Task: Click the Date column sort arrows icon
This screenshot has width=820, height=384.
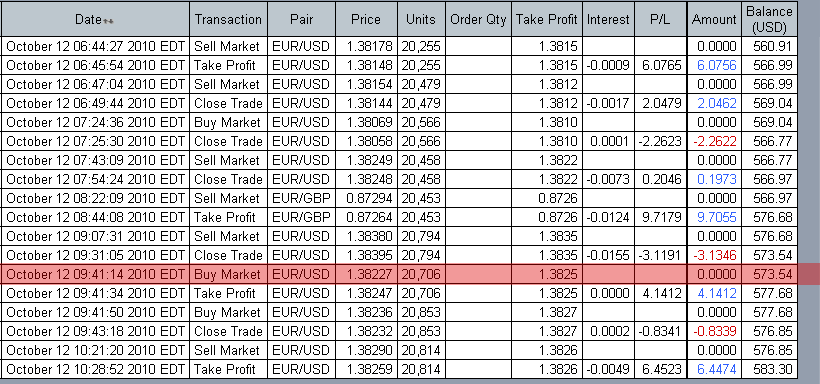Action: (108, 21)
